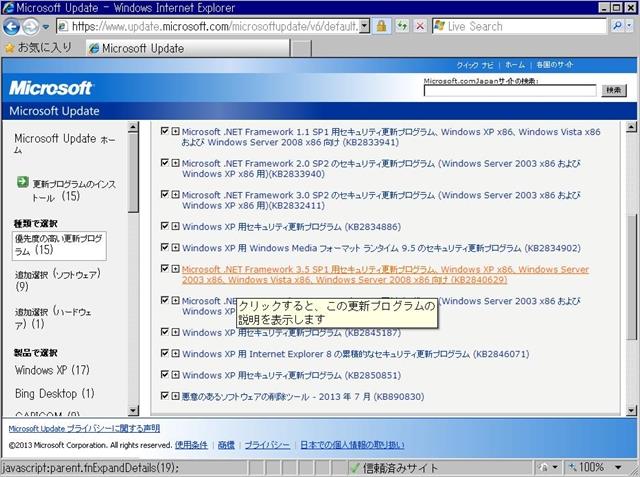Expand details for KB2832411 update
Screen dimensions: 640x477
click(x=175, y=195)
